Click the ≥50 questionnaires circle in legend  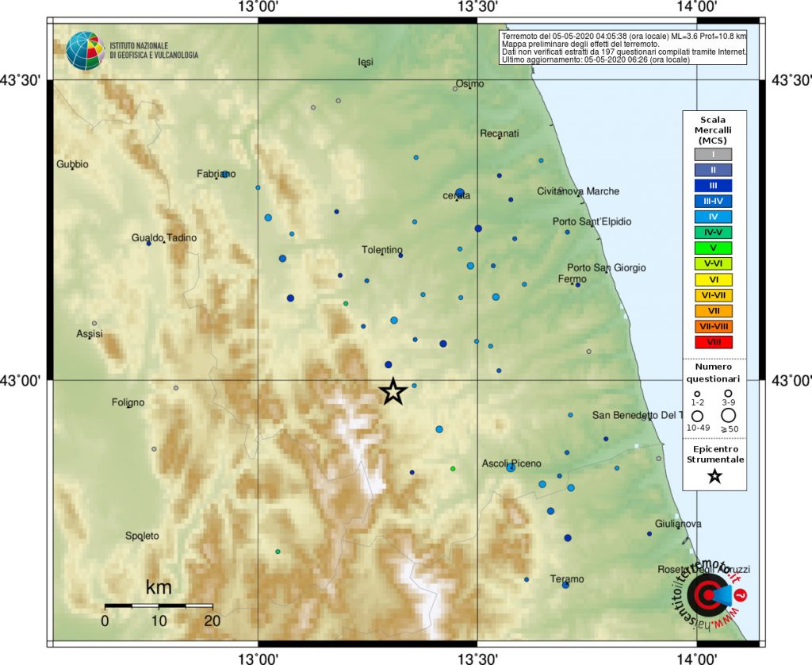728,415
